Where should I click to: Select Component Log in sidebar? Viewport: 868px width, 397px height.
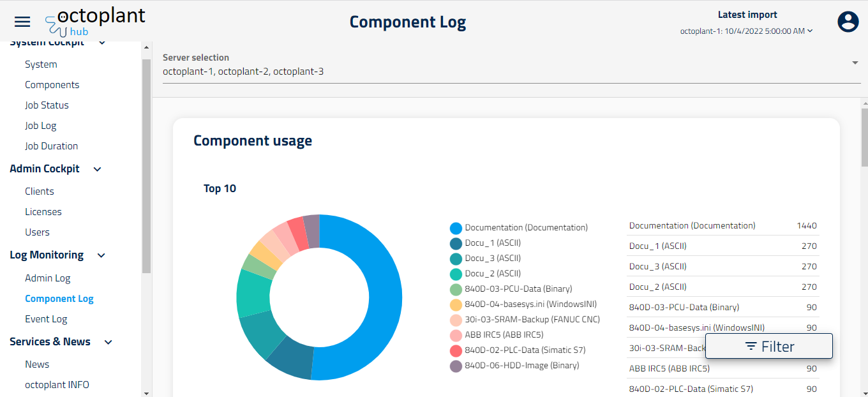(x=59, y=299)
